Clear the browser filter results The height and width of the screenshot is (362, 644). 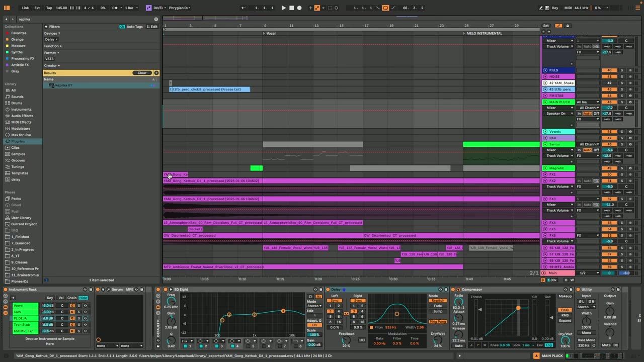pos(142,73)
